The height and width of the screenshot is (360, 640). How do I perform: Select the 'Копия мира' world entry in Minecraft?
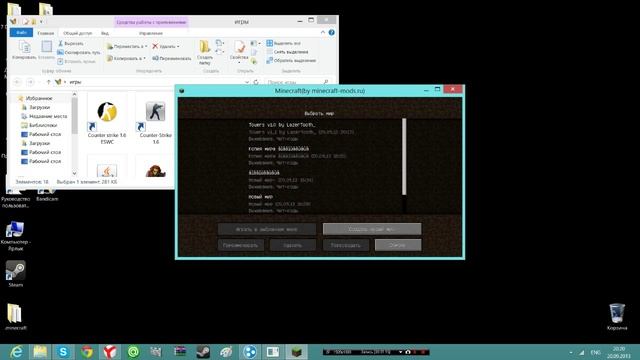pos(298,156)
